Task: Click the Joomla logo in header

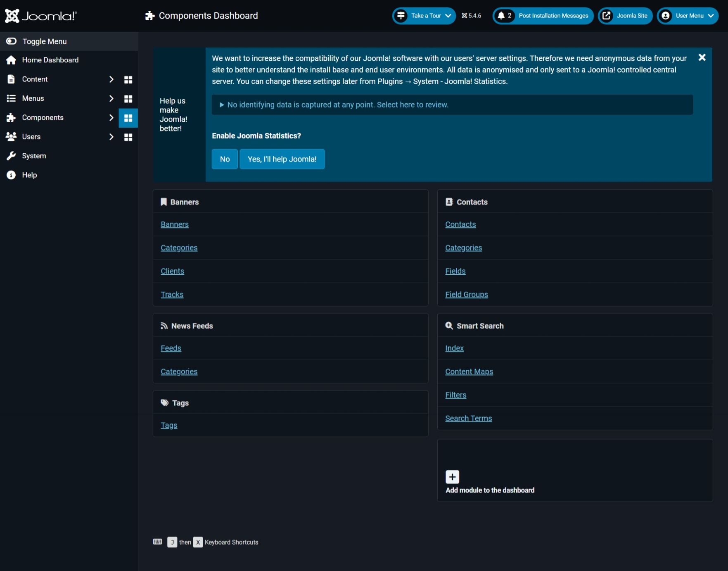Action: click(40, 16)
